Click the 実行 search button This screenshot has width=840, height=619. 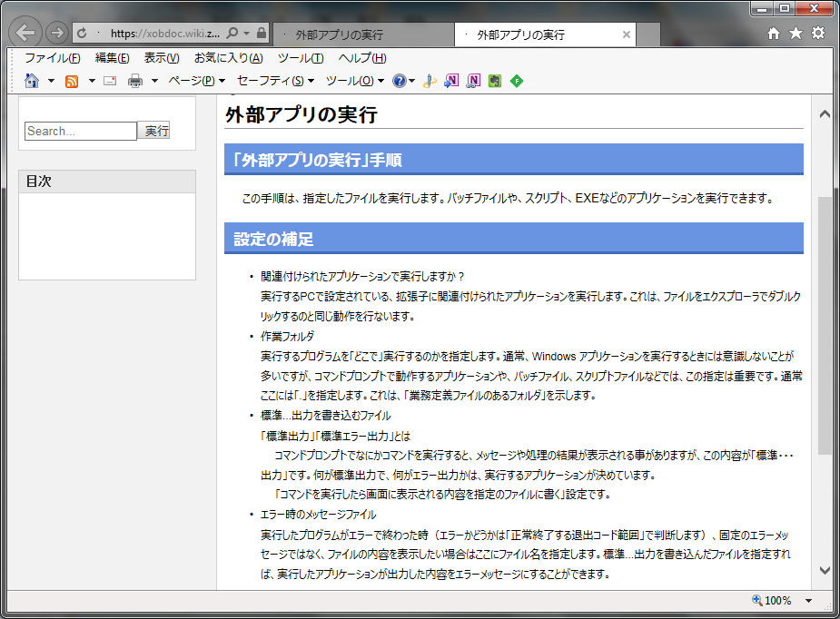(x=155, y=130)
